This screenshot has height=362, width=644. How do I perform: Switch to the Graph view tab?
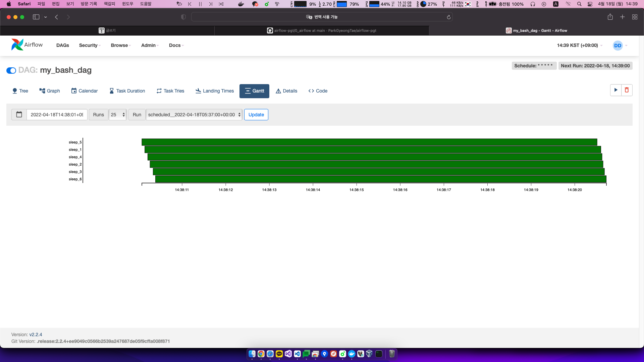50,91
